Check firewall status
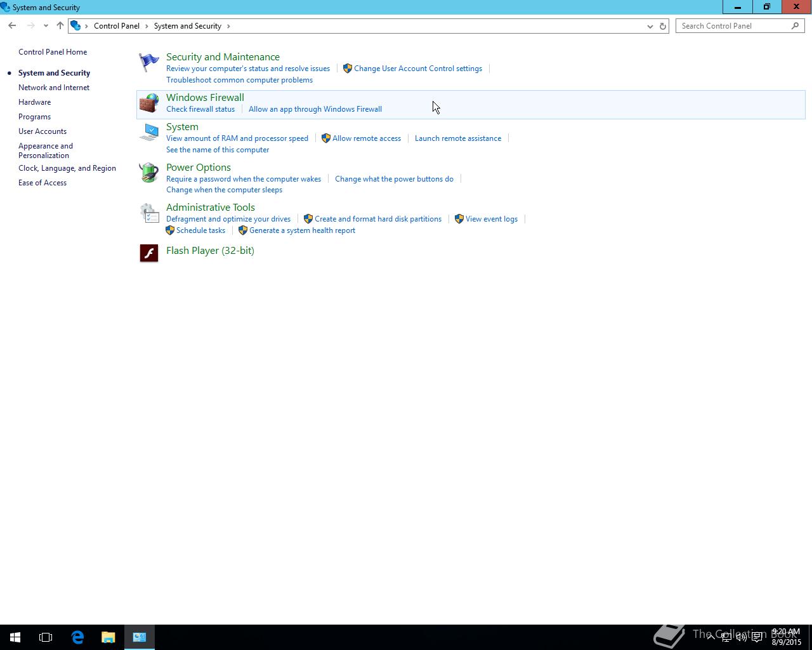 (200, 109)
